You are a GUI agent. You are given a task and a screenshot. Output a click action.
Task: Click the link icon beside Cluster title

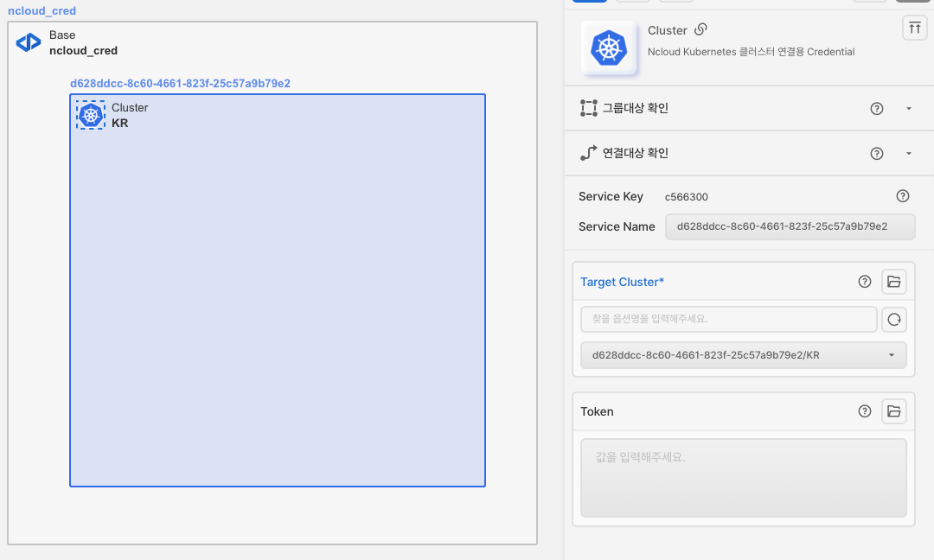[701, 29]
